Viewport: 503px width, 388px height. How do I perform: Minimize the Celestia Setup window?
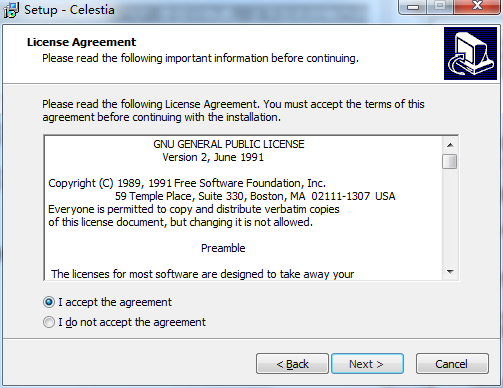click(413, 7)
